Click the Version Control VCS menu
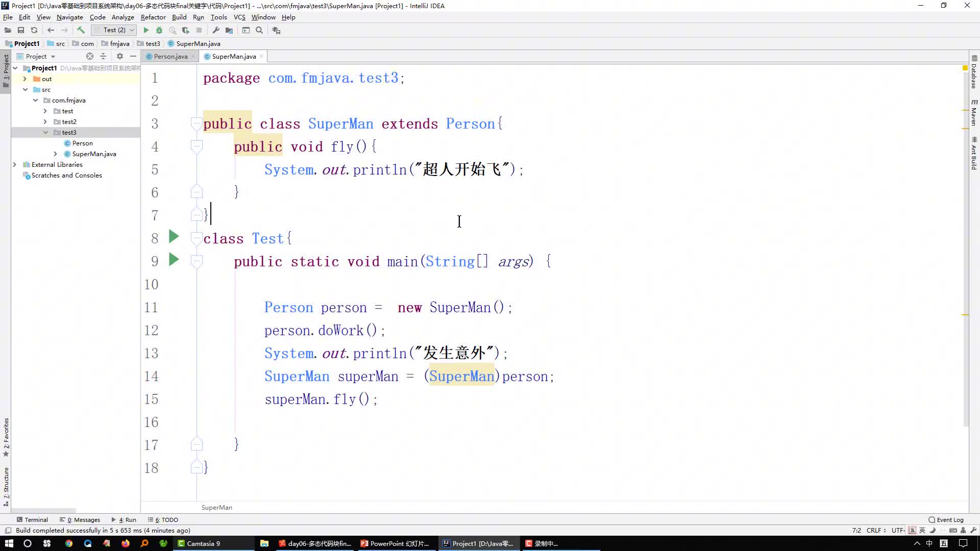The image size is (980, 551). pos(239,17)
